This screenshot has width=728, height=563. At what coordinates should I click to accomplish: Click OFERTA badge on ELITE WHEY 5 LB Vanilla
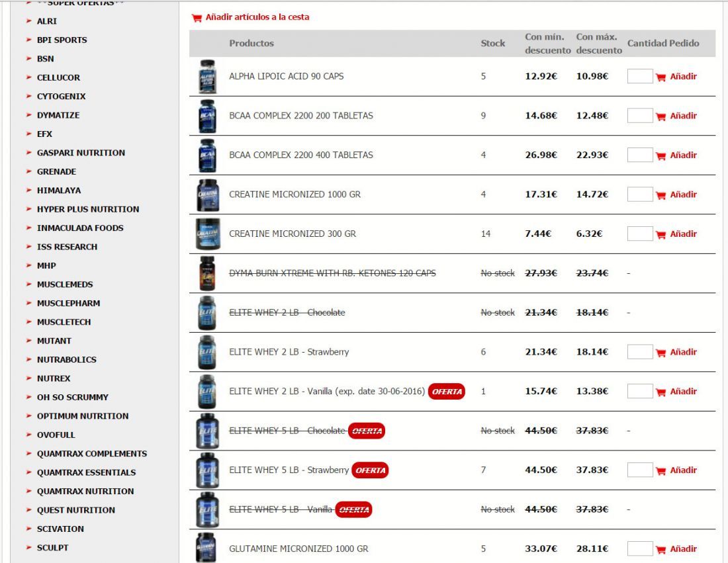pos(353,509)
